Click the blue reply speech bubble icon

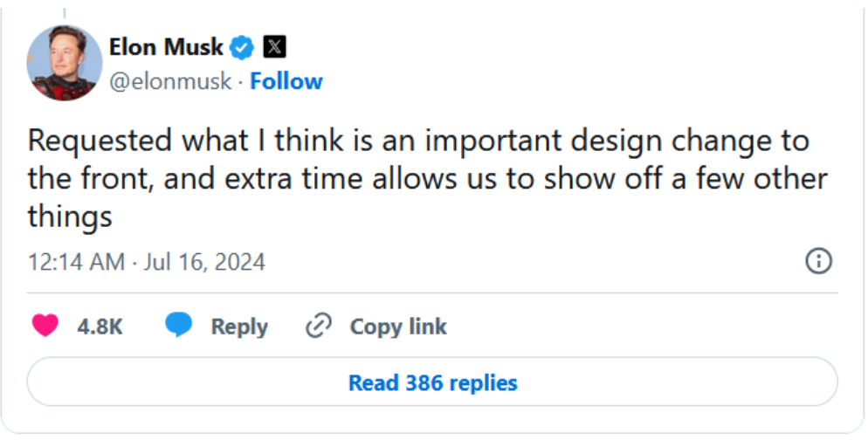pos(178,327)
